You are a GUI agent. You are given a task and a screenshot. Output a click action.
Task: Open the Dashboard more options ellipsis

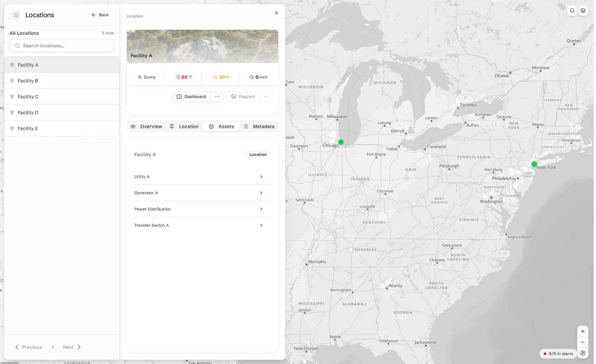217,96
